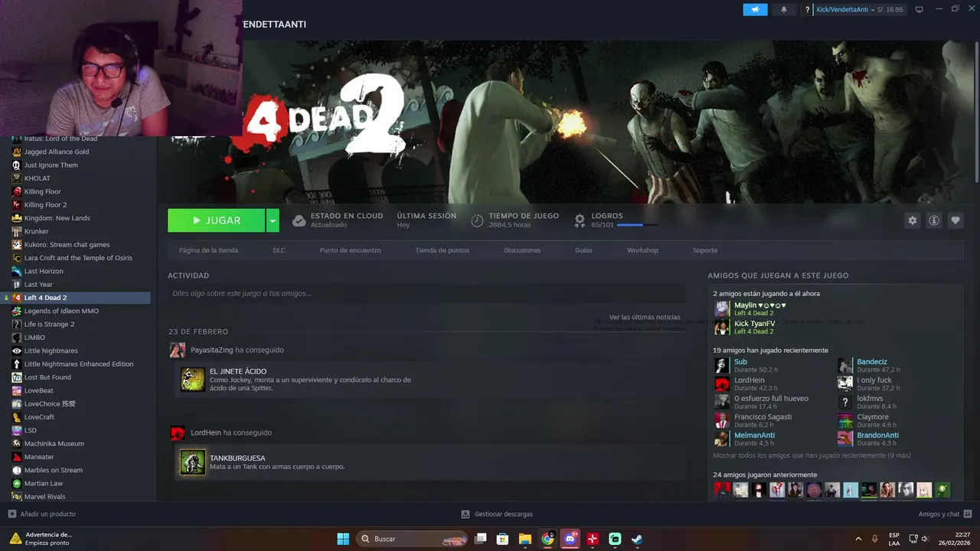980x551 pixels.
Task: Open Steam help question mark
Action: (x=807, y=10)
